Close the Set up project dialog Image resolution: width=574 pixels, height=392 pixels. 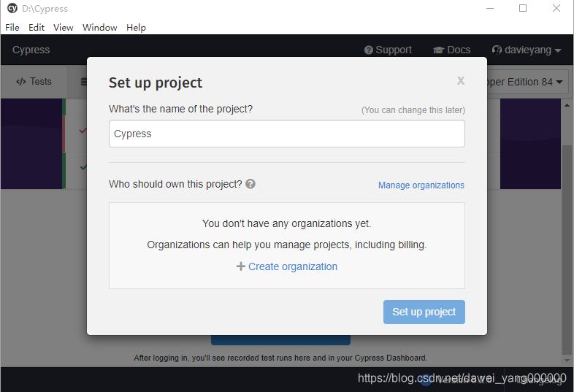pyautogui.click(x=461, y=81)
